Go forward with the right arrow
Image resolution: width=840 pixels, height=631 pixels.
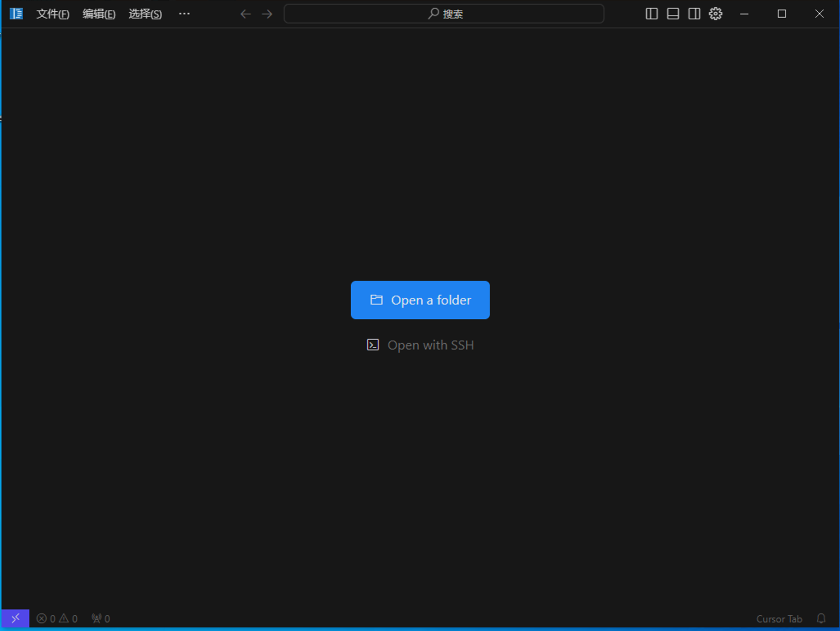(x=267, y=14)
